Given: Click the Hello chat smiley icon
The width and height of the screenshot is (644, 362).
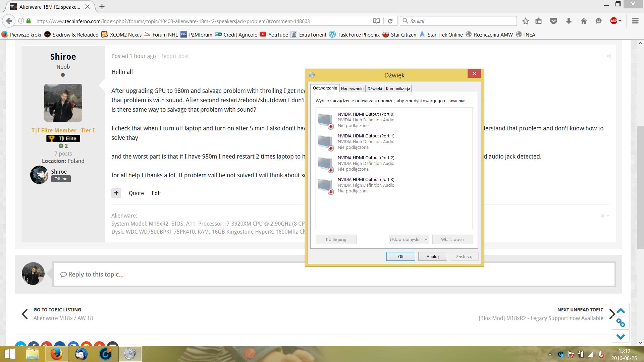Looking at the screenshot, I should [598, 21].
